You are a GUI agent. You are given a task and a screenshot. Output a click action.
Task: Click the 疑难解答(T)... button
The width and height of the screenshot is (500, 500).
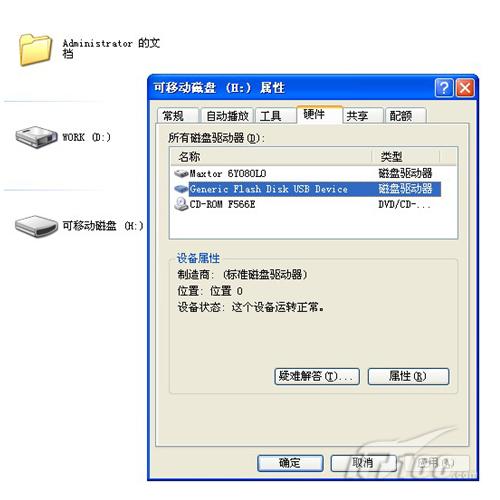click(317, 377)
